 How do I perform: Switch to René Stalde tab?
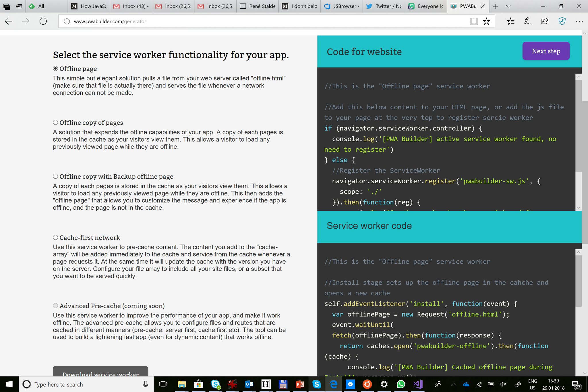[257, 6]
